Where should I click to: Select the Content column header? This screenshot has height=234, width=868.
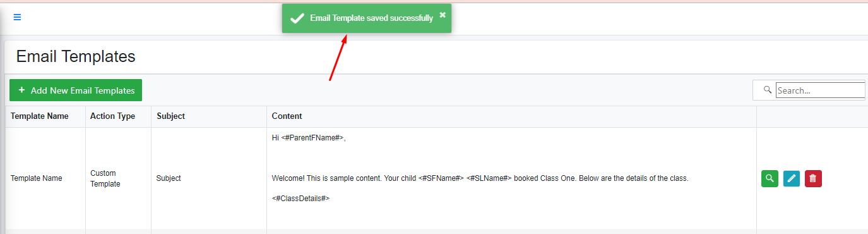pyautogui.click(x=287, y=116)
